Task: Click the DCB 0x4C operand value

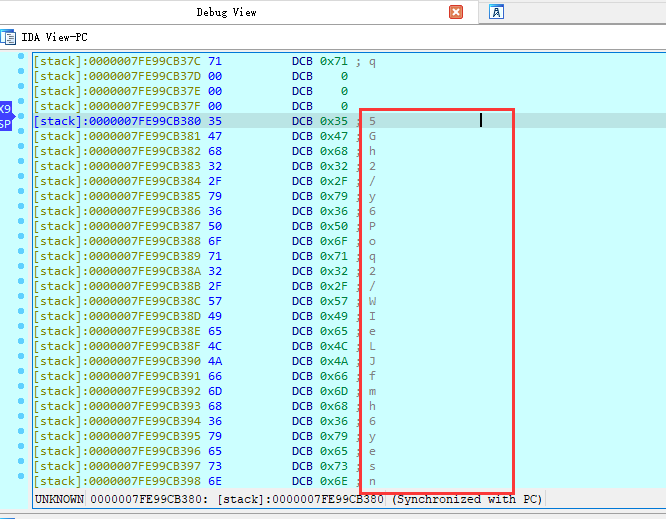Action: 334,346
